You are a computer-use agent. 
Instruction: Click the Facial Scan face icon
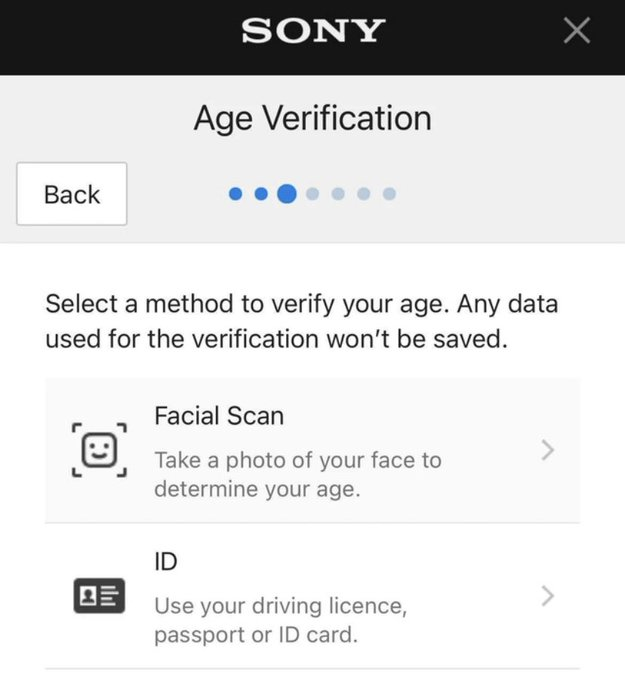tap(98, 450)
